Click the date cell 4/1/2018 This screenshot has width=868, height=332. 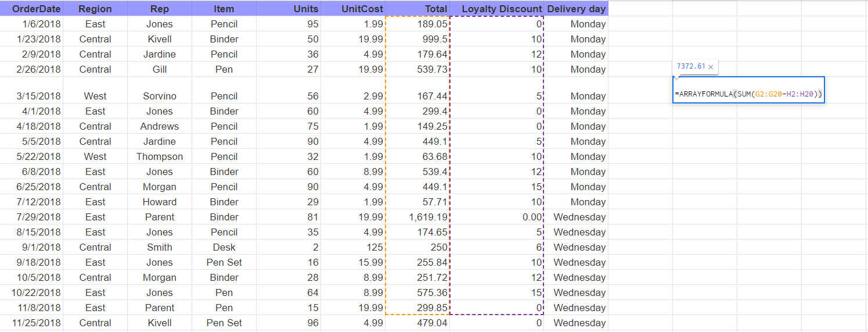pyautogui.click(x=31, y=111)
